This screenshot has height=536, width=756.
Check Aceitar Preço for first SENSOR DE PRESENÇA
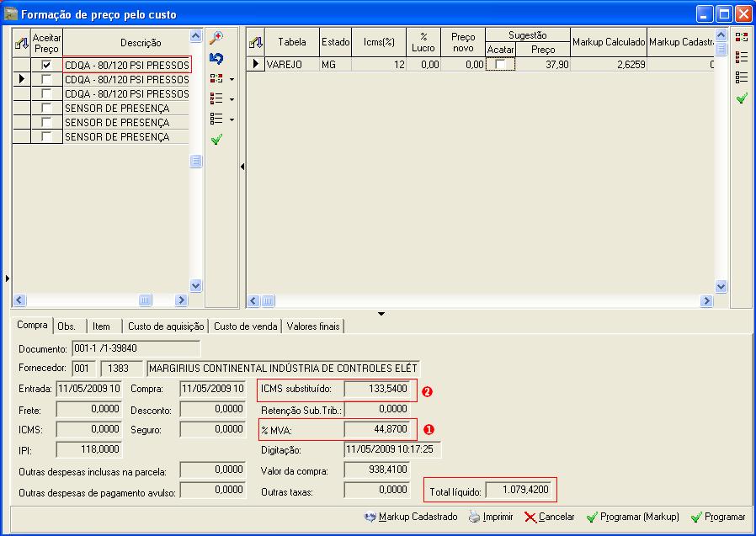(47, 109)
